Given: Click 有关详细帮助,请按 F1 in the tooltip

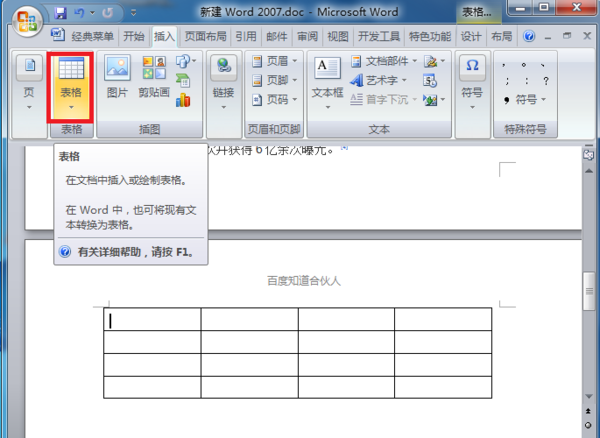Looking at the screenshot, I should [137, 252].
